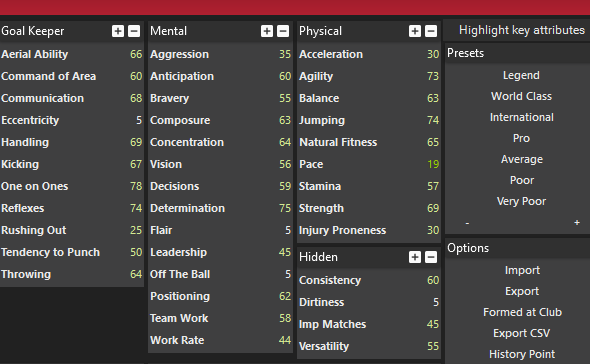The height and width of the screenshot is (364, 590).
Task: Decrease all Mental attributes with the minus icon
Action: tap(283, 31)
